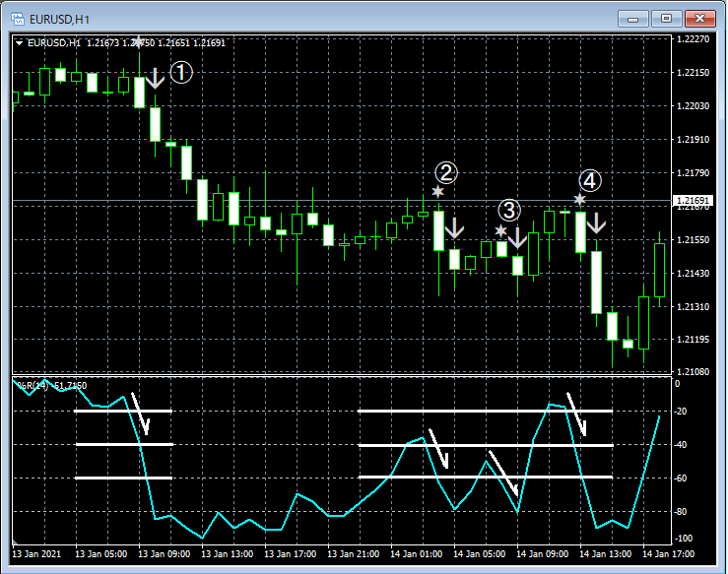728x574 pixels.
Task: Click the 13 Jan 09:00 time label
Action: coord(164,554)
